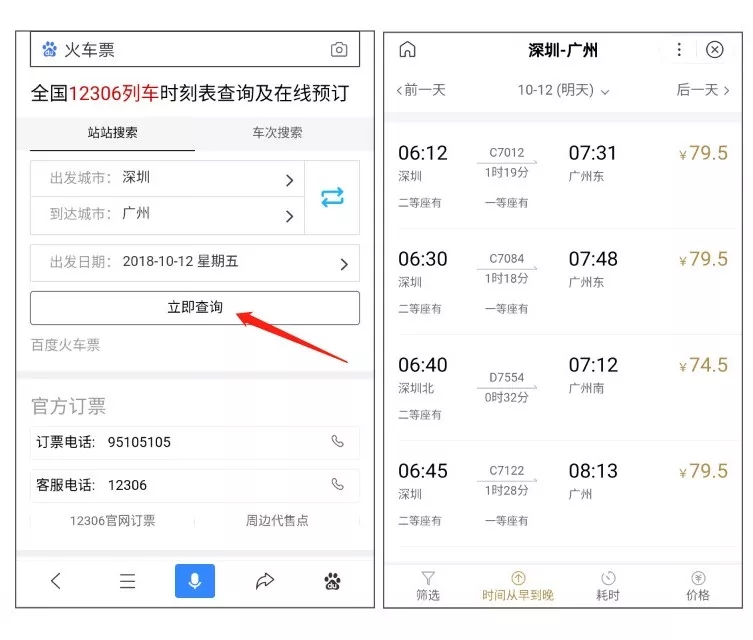The image size is (753, 640).
Task: Toggle 时间从早到晚 time sorting
Action: tap(518, 586)
